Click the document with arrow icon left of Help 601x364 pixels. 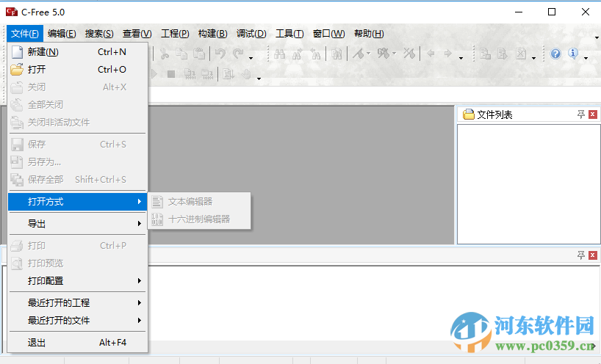point(503,54)
